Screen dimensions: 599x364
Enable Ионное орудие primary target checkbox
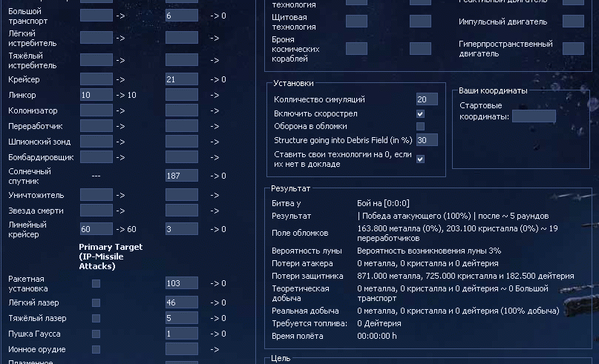96,349
